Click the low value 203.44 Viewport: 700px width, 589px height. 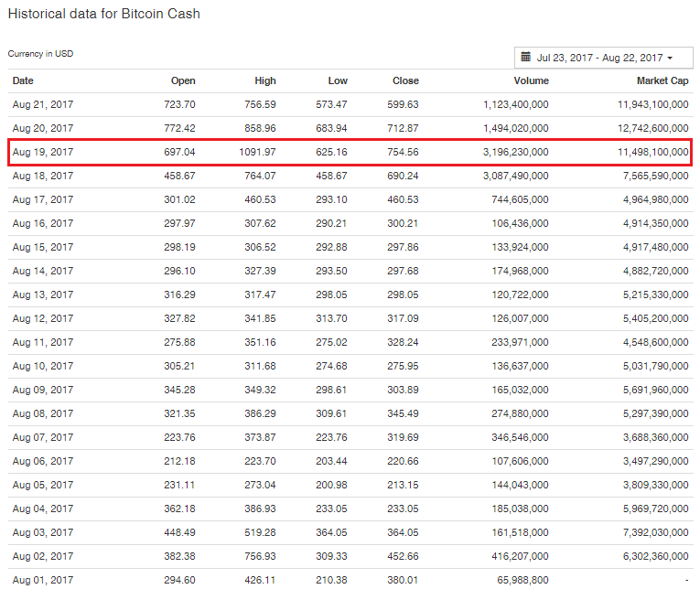[x=331, y=461]
